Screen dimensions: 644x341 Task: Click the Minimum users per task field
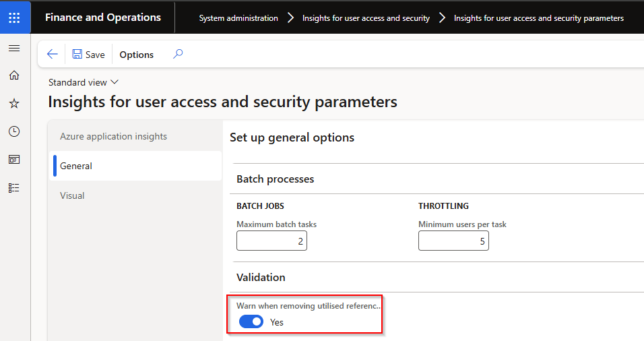tap(453, 241)
